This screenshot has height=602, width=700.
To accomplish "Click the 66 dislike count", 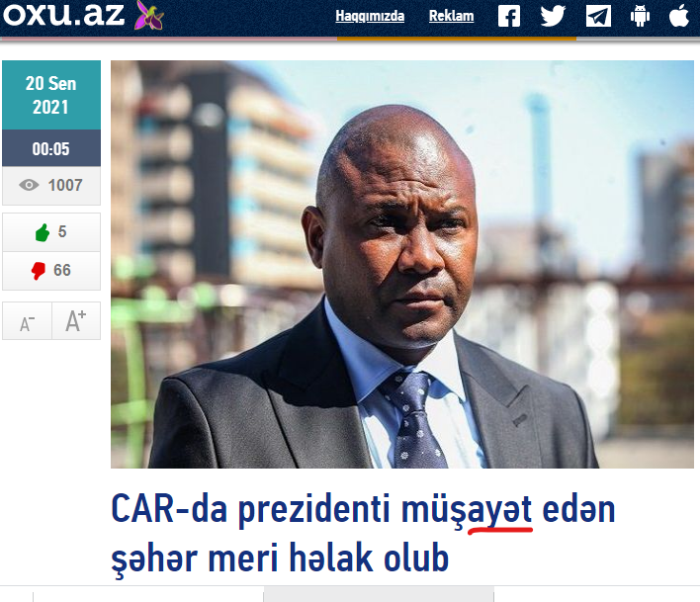I will point(62,271).
